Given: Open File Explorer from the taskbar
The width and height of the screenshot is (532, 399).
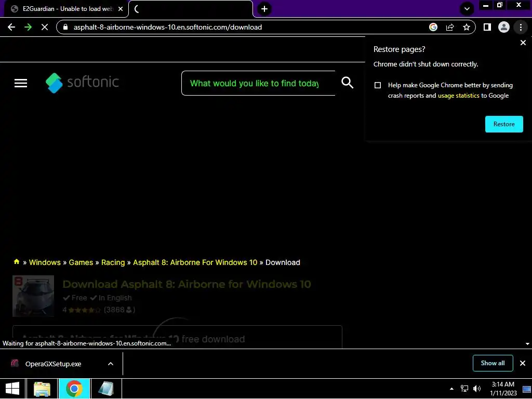Looking at the screenshot, I should click(x=42, y=389).
